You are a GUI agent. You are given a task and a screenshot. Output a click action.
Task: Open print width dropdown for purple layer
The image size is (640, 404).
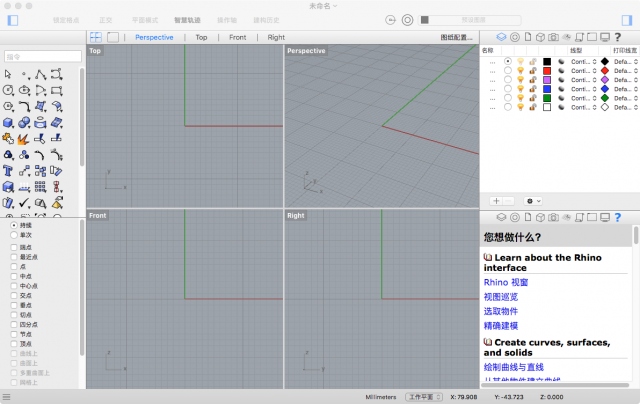point(626,80)
